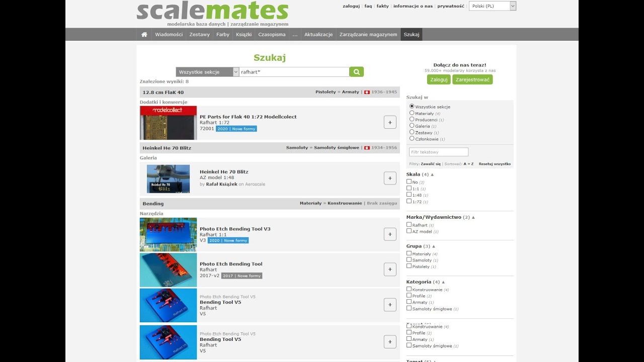Screen dimensions: 644x362
Task: Open the Wszystkie sekcje section dropdown
Action: (x=207, y=72)
